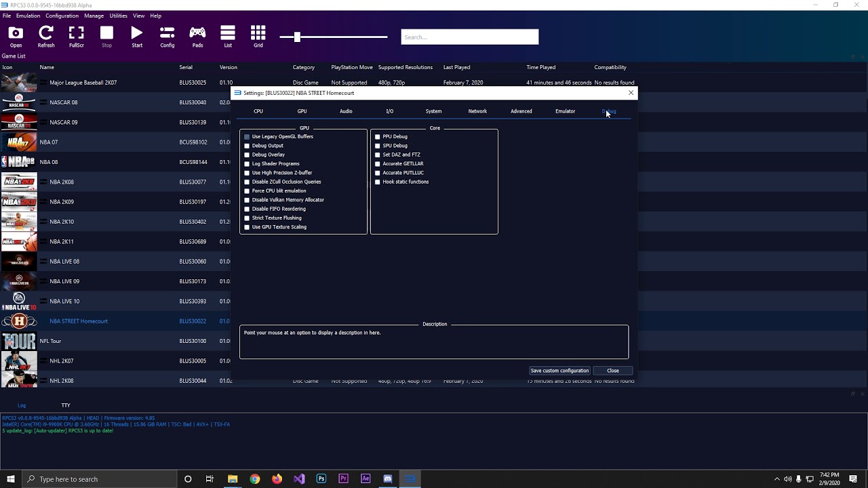Open Premiere Pro from taskbar
Viewport: 868px width, 488px height.
343,479
